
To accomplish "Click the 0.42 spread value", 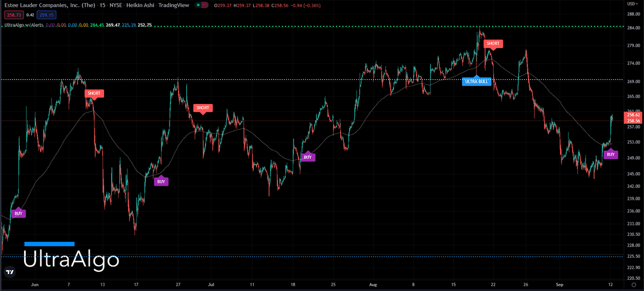I will [x=30, y=15].
